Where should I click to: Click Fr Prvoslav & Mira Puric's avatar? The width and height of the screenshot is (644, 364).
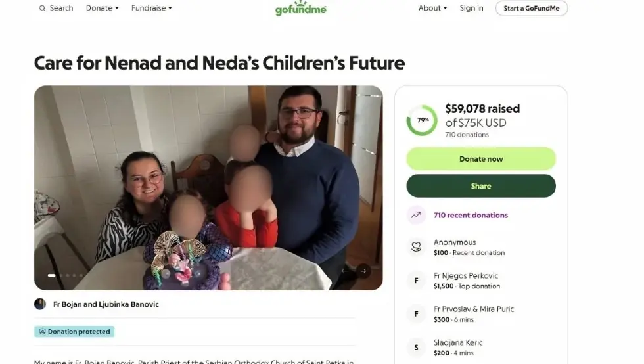(415, 314)
